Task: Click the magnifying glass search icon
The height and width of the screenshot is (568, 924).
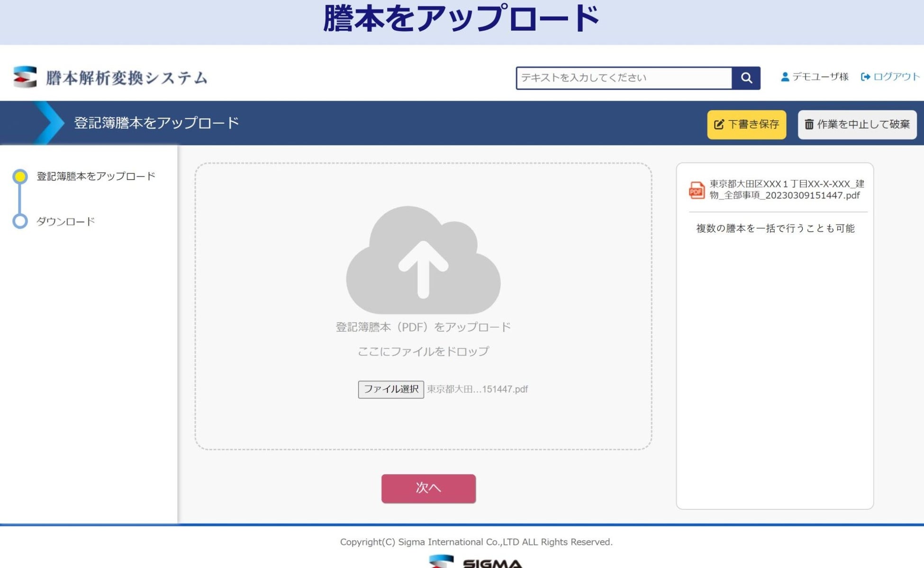Action: [x=746, y=78]
